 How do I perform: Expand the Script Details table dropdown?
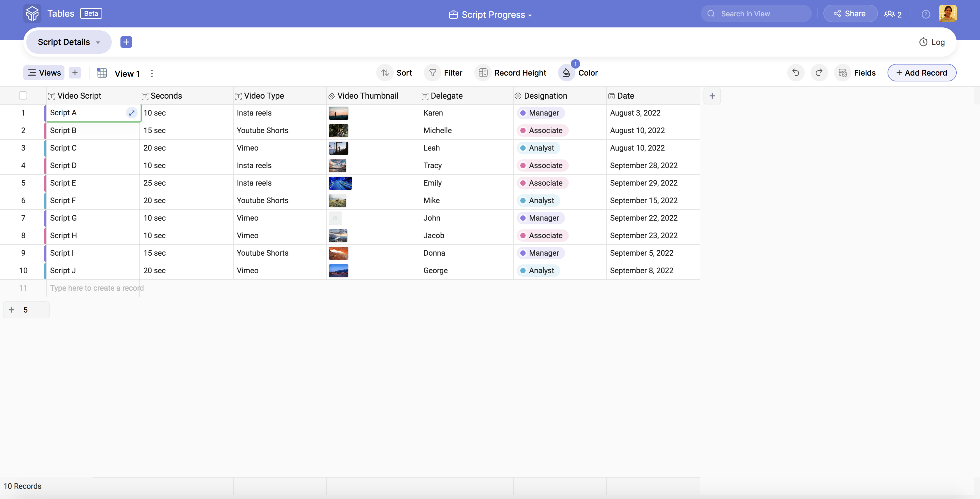(x=98, y=42)
